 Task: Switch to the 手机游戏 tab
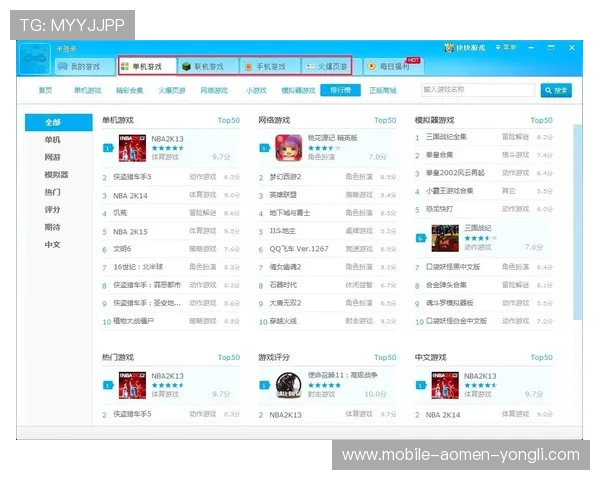click(270, 67)
